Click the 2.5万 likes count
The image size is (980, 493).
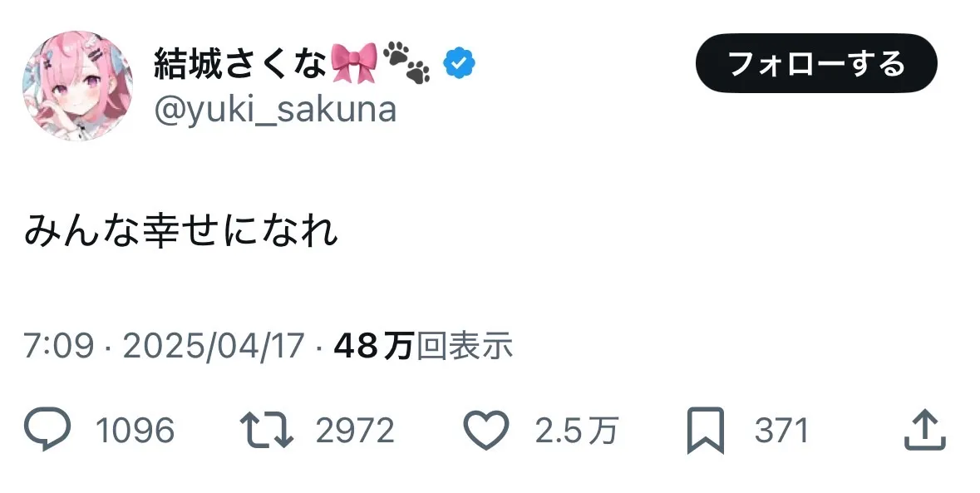point(576,431)
